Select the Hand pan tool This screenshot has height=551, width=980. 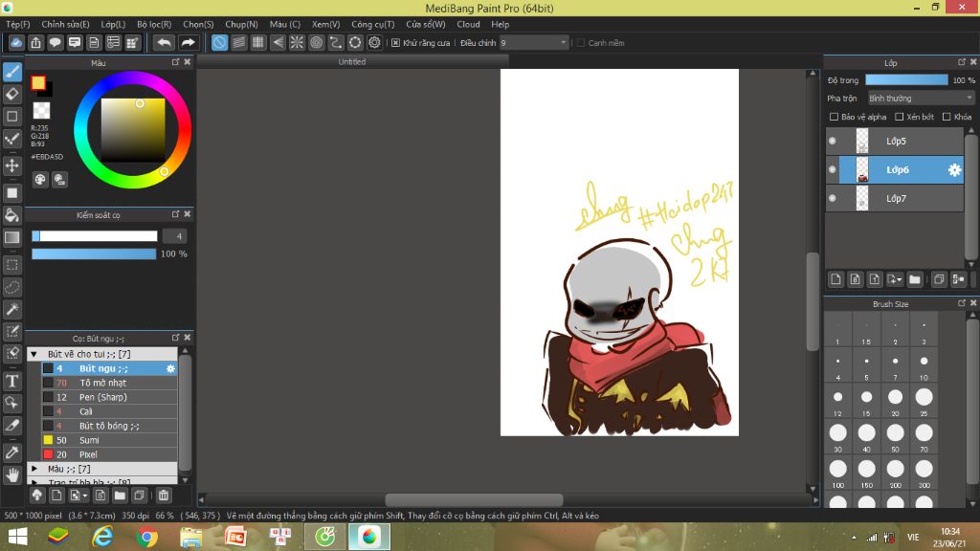click(x=12, y=475)
